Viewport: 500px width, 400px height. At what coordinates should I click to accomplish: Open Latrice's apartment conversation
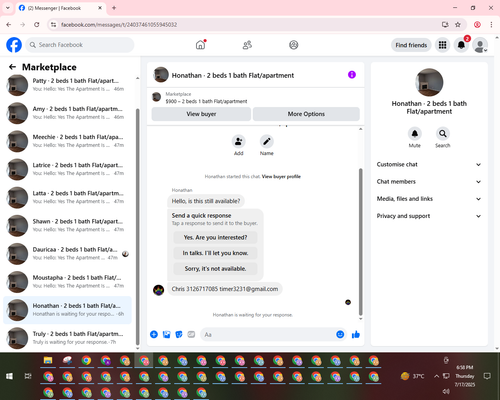click(67, 169)
